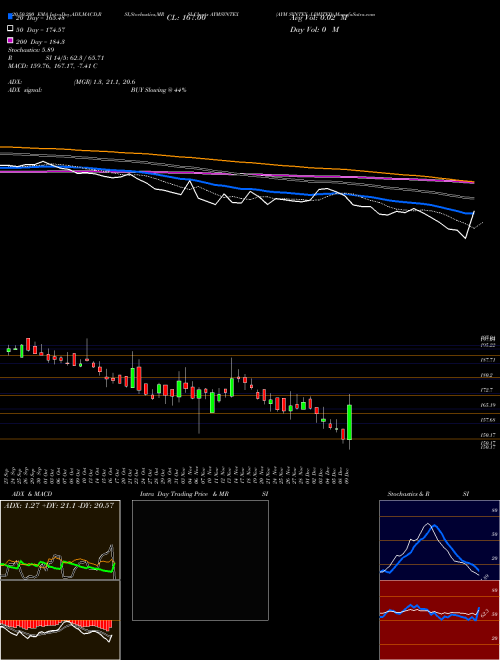The height and width of the screenshot is (660, 500).
Task: Click the red MACD histogram panel
Action: click(x=60, y=620)
